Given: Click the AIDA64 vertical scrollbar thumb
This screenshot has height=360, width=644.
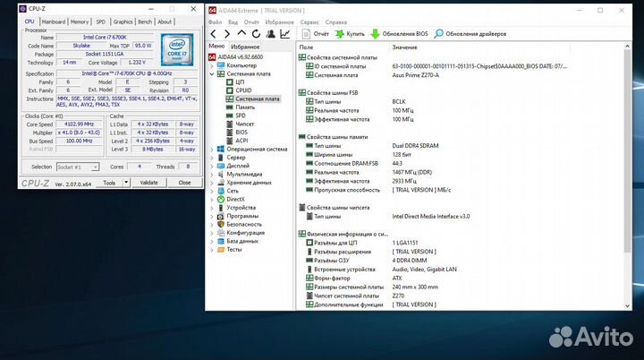Looking at the screenshot, I should (627, 151).
